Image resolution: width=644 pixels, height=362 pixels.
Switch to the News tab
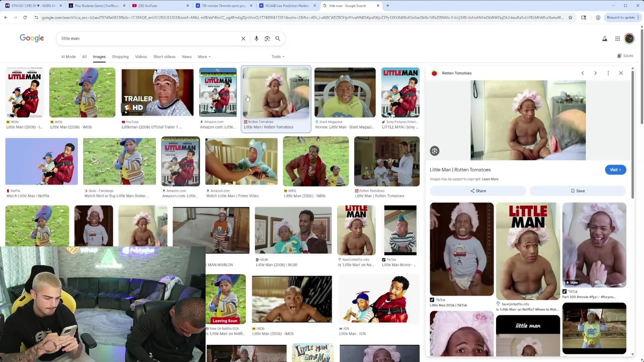click(x=187, y=57)
